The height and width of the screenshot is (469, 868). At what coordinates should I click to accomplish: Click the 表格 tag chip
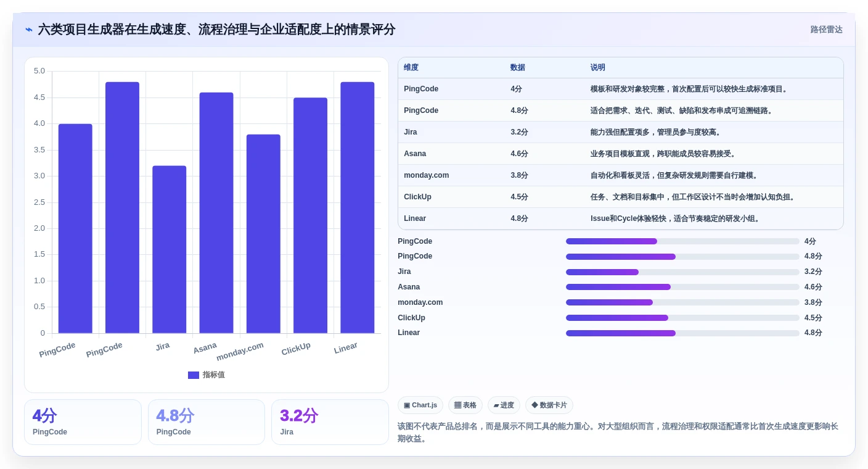click(465, 405)
